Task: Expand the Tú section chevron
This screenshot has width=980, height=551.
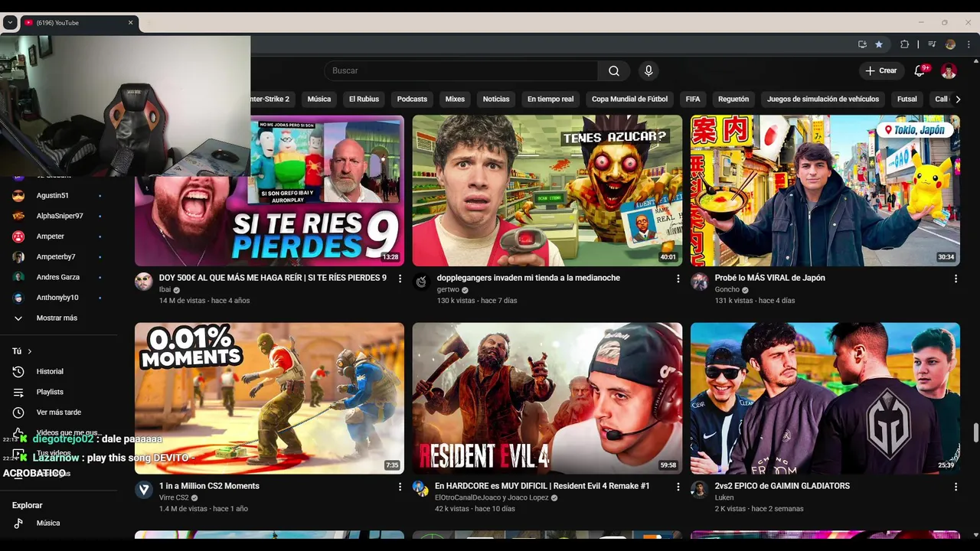Action: point(30,351)
